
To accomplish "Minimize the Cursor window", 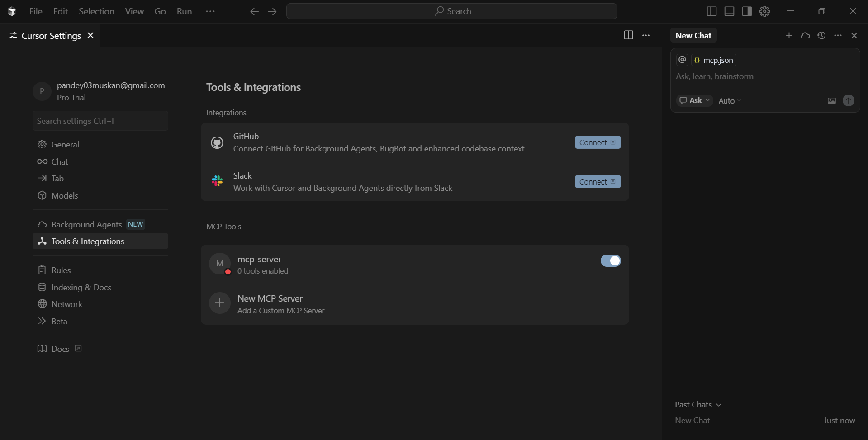I will coord(791,11).
